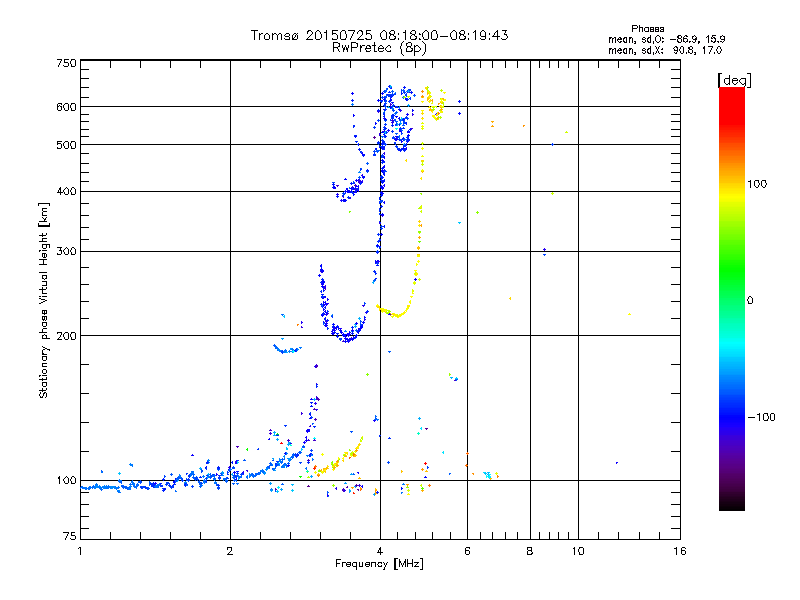This screenshot has width=800, height=600.
Task: Click the plot title 'Tromsø 20150725 08:18:00-08:19:43'
Action: click(x=379, y=35)
